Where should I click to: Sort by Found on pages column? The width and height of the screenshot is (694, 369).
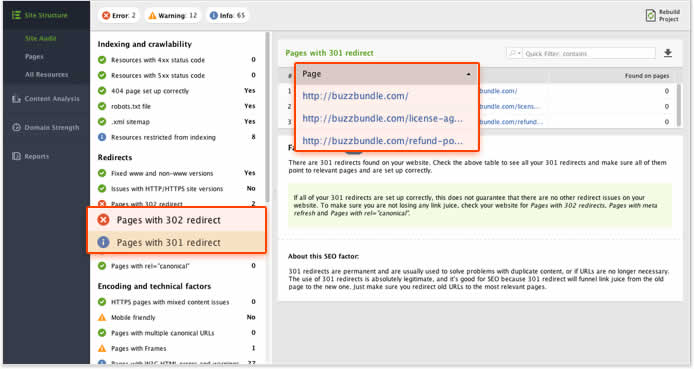647,76
